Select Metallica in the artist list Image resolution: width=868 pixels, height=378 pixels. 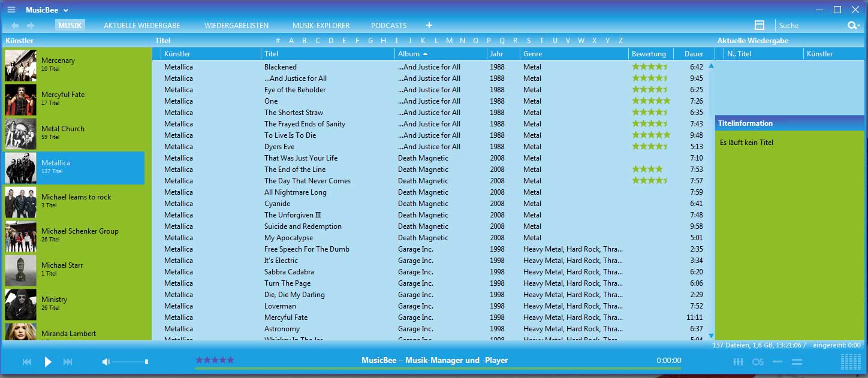pos(74,168)
